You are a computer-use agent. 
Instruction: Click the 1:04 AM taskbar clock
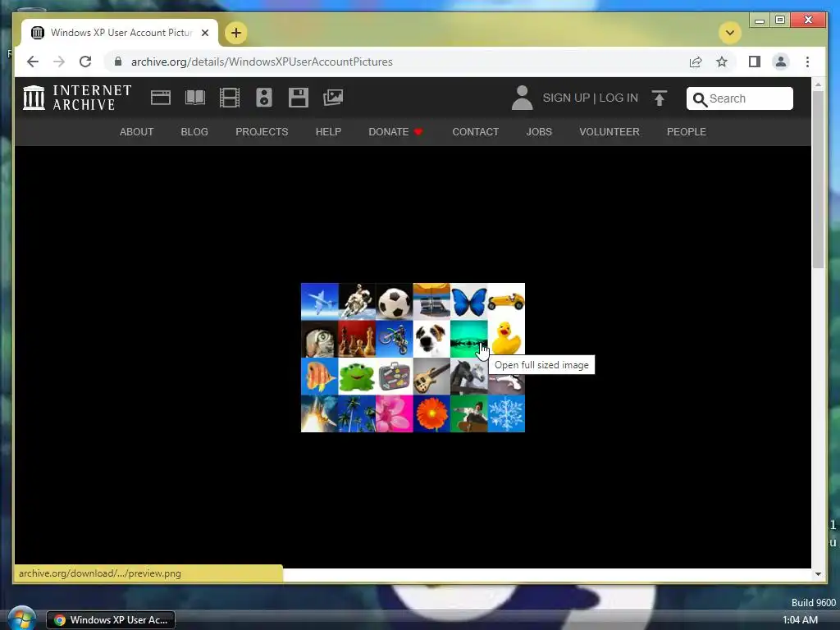point(801,620)
